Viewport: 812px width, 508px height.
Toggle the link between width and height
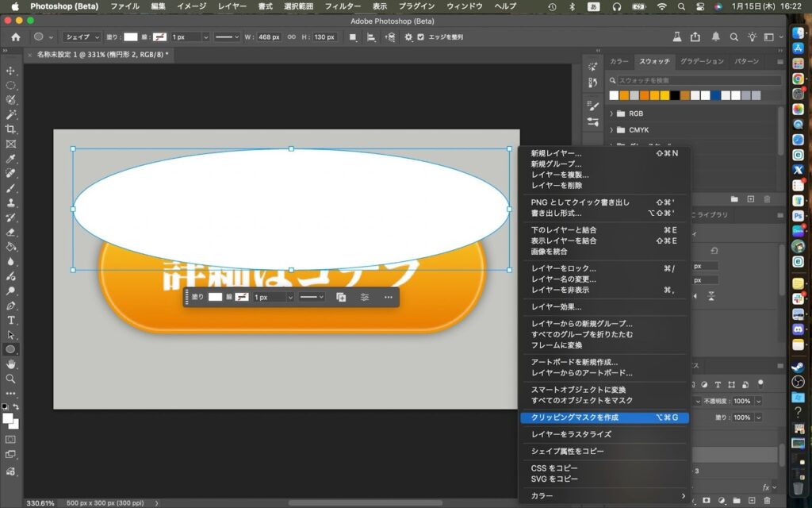291,37
